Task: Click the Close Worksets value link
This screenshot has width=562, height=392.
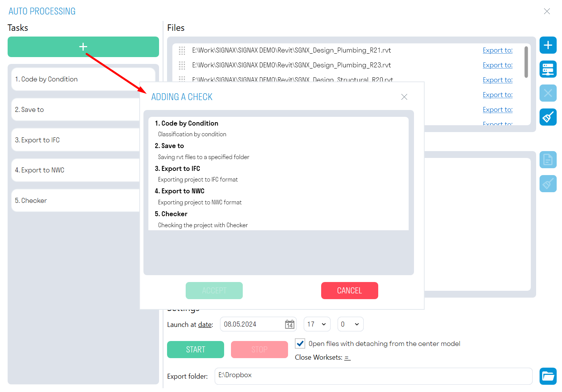Action: point(347,358)
